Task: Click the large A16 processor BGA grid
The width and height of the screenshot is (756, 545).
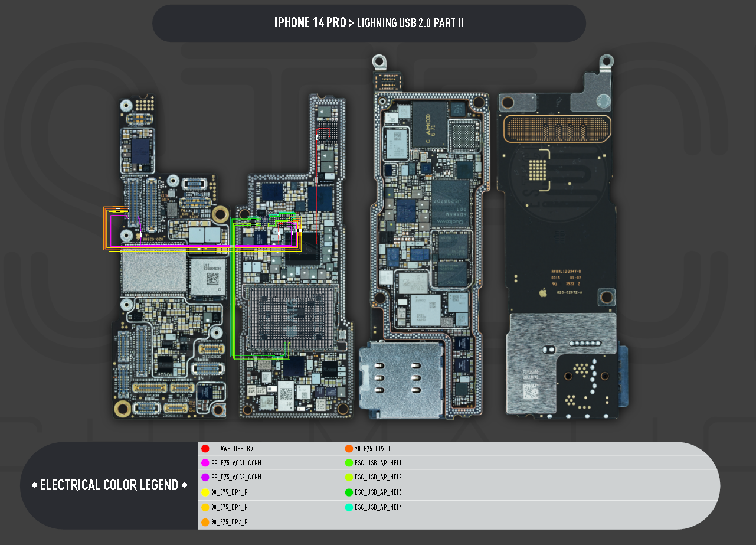Action: pyautogui.click(x=291, y=318)
